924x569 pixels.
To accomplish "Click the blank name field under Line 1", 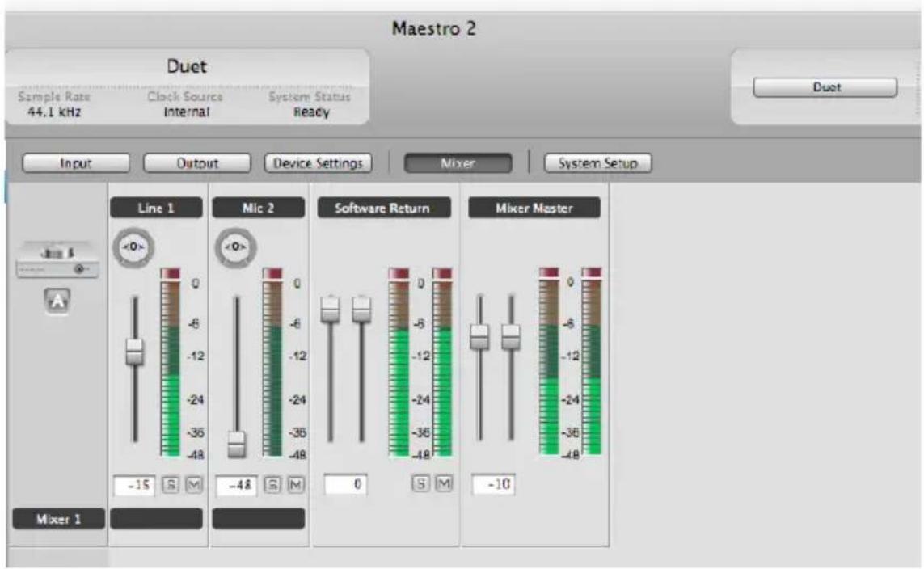I will click(156, 519).
